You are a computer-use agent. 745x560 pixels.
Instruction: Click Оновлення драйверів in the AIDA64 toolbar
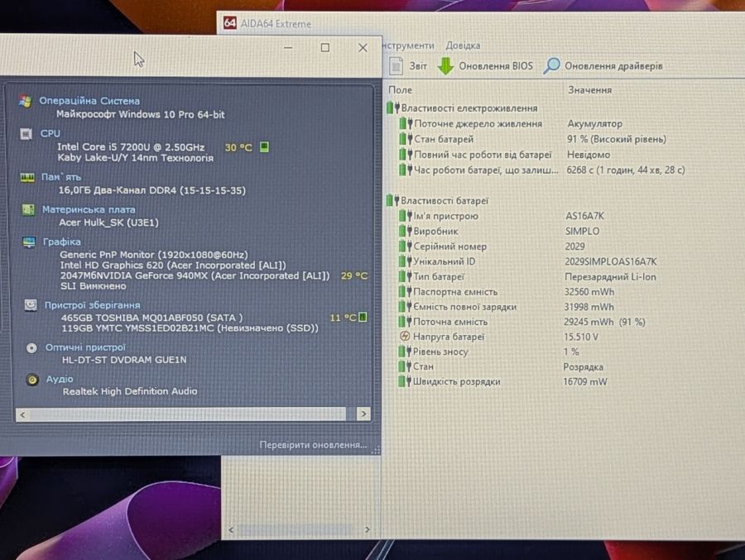tap(603, 66)
